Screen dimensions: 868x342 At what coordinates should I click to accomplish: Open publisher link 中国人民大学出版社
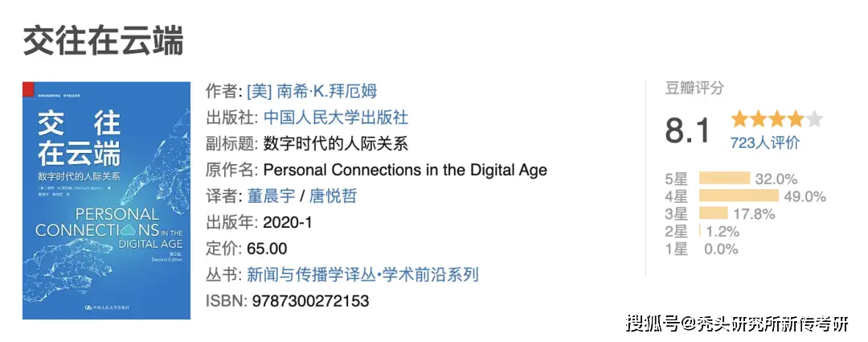[x=335, y=117]
